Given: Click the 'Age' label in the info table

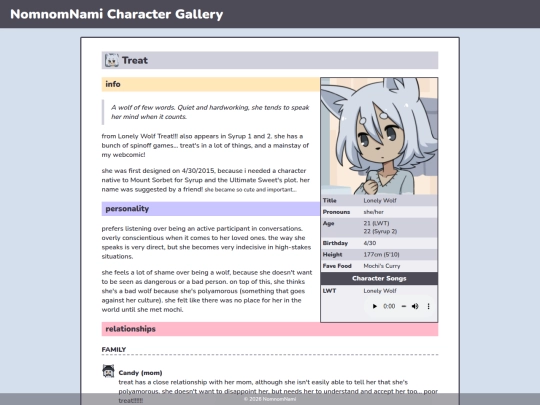Looking at the screenshot, I should pyautogui.click(x=328, y=223).
